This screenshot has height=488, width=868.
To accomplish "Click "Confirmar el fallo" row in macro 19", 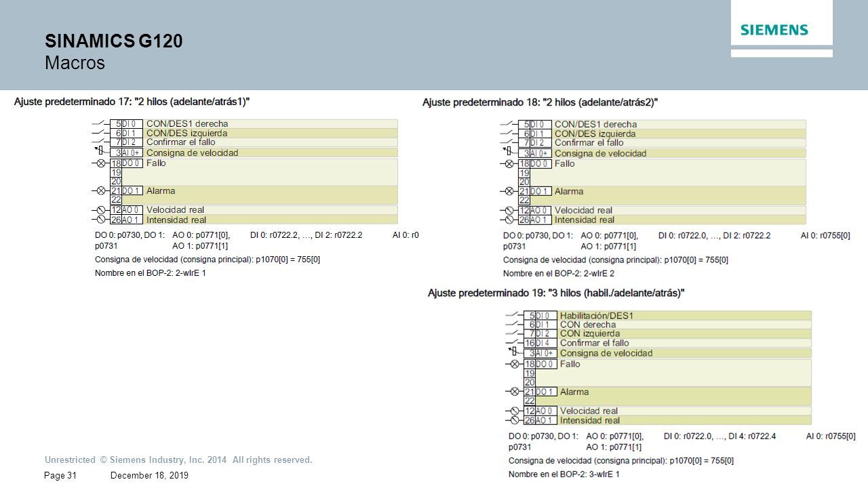I will pyautogui.click(x=667, y=343).
